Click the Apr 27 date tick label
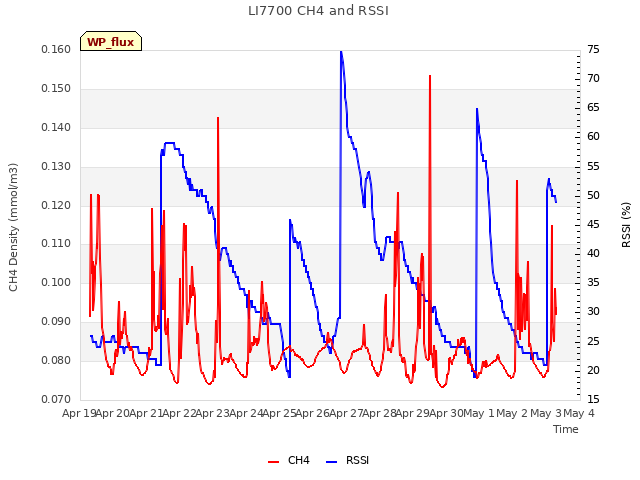Viewport: 640px width, 480px height. (346, 413)
